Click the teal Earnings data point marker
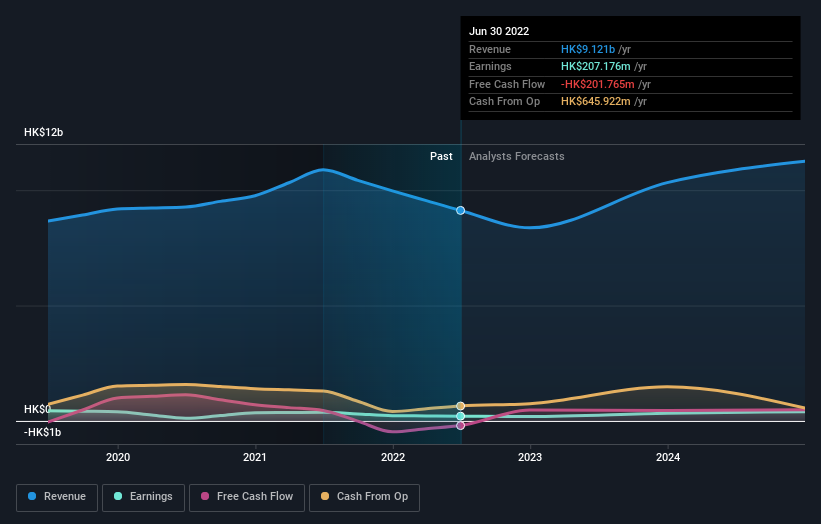Image resolution: width=821 pixels, height=524 pixels. coord(460,416)
